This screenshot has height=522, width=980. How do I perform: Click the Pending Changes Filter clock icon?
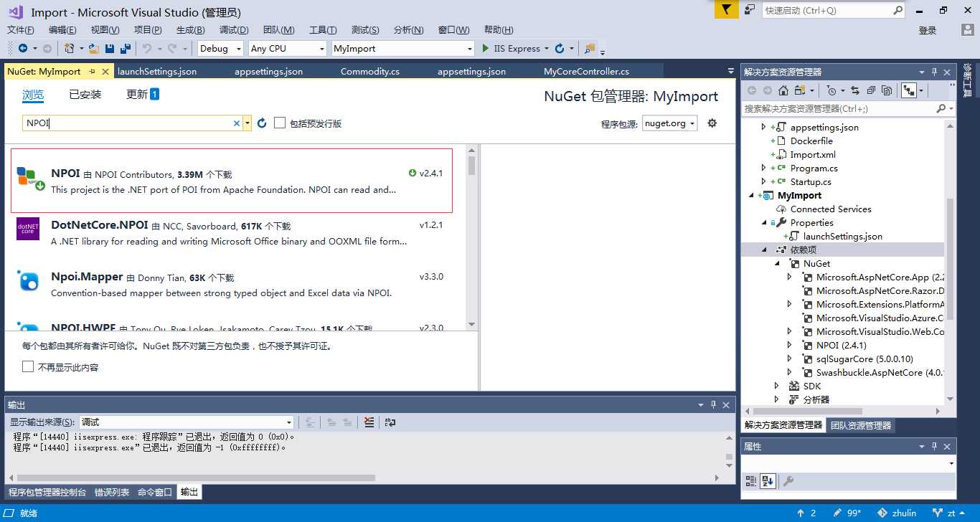pos(831,90)
